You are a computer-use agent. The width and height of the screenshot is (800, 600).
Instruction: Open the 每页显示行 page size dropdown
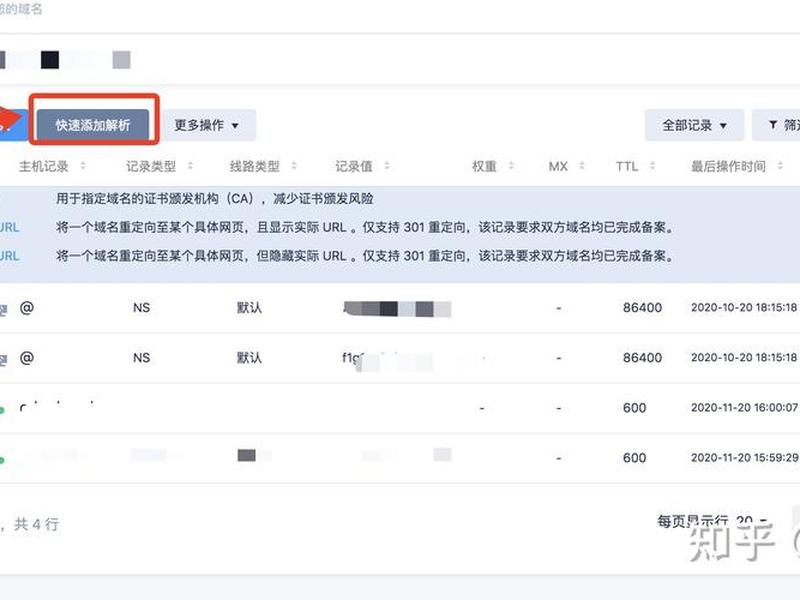pyautogui.click(x=752, y=520)
